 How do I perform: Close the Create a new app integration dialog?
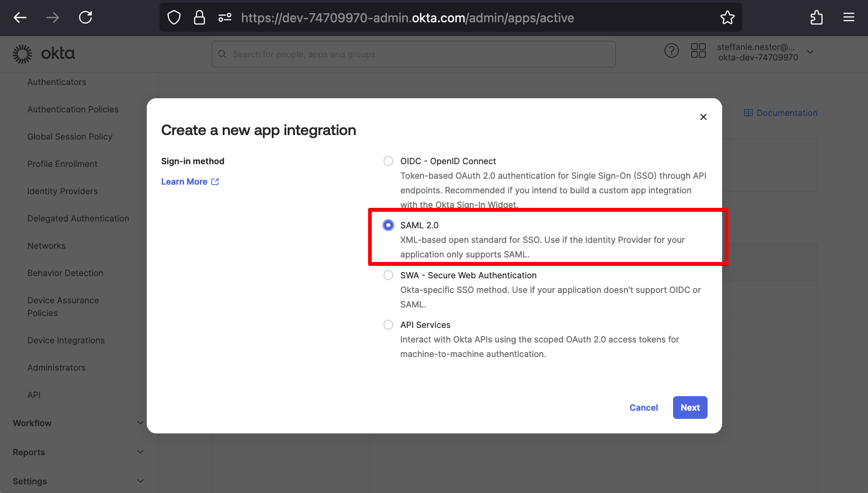(x=703, y=117)
